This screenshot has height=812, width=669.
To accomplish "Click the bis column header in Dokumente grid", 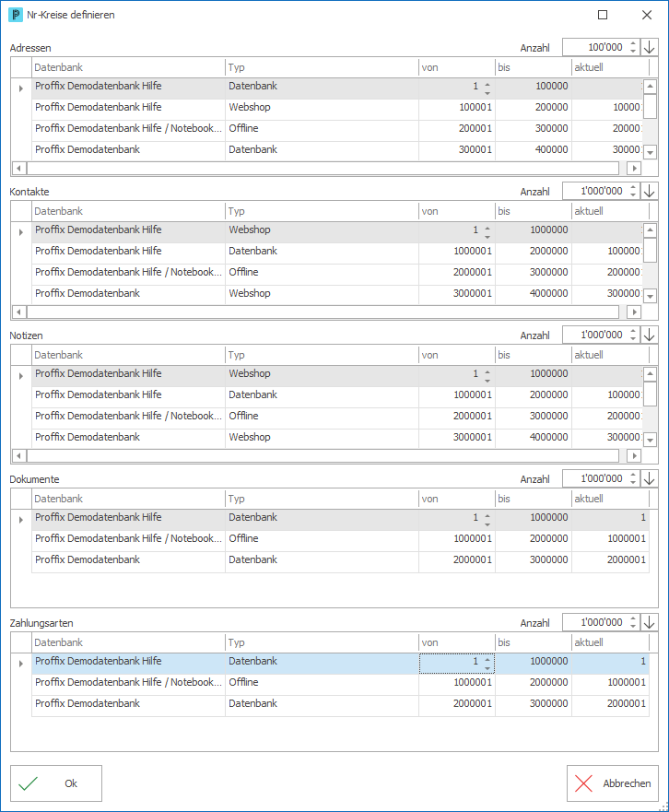I will click(x=534, y=499).
